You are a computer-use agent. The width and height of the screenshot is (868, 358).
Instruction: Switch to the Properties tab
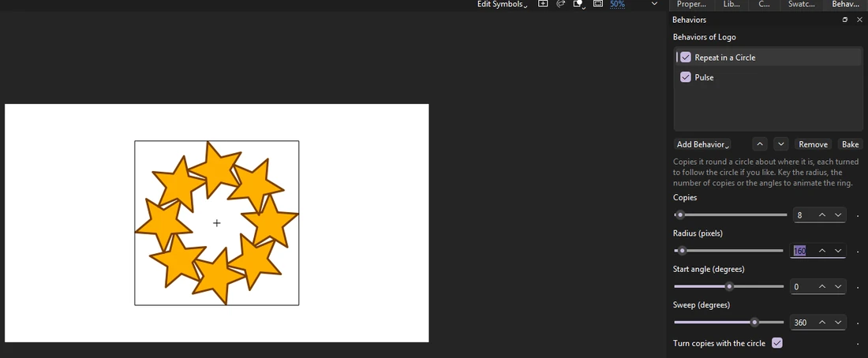[x=691, y=5]
